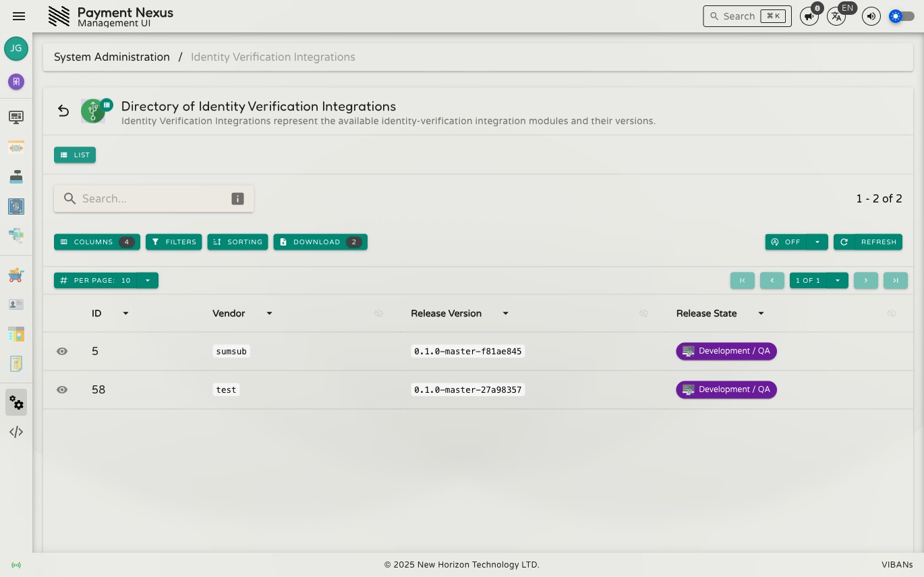Hide the Release Version column

click(643, 313)
